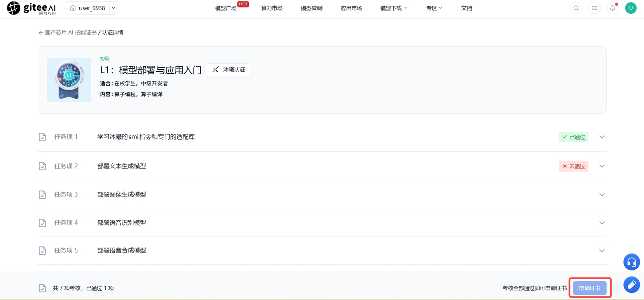Screen dimensions: 644x300
Task: Click the 任务项 1 label
Action: [x=66, y=137]
